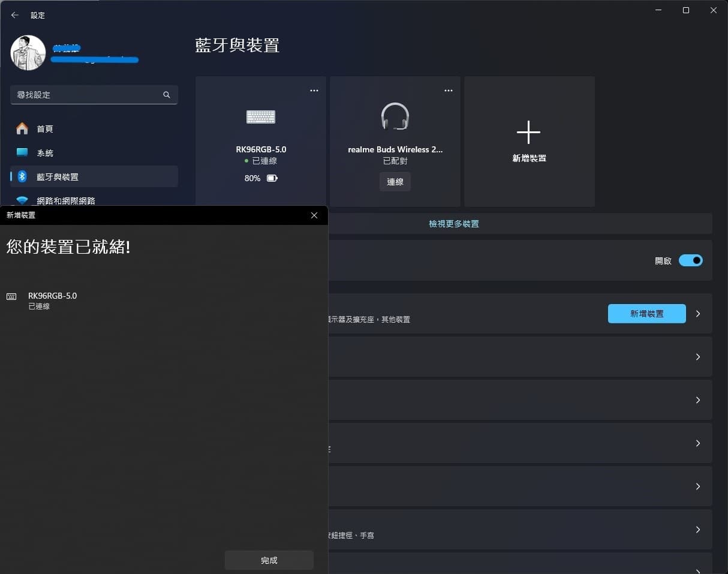This screenshot has height=574, width=728.
Task: Click 已配對 status on realme Buds card
Action: point(395,161)
